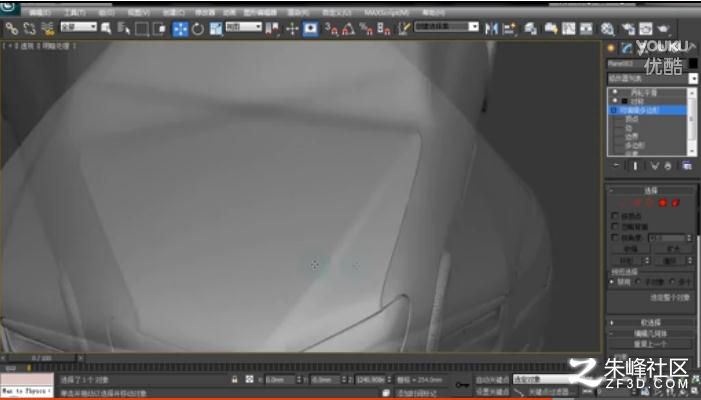
Task: Select the Element sub-object level icon
Action: click(676, 203)
